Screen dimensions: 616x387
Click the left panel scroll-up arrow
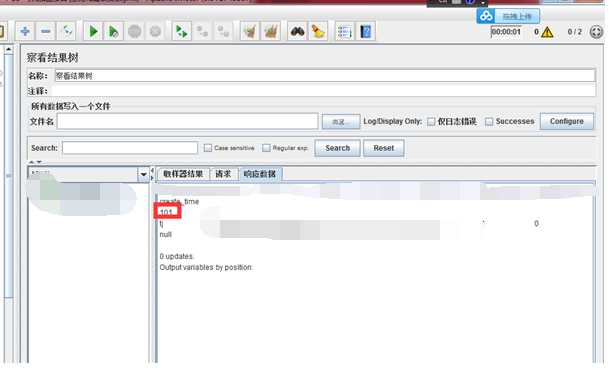click(x=9, y=50)
